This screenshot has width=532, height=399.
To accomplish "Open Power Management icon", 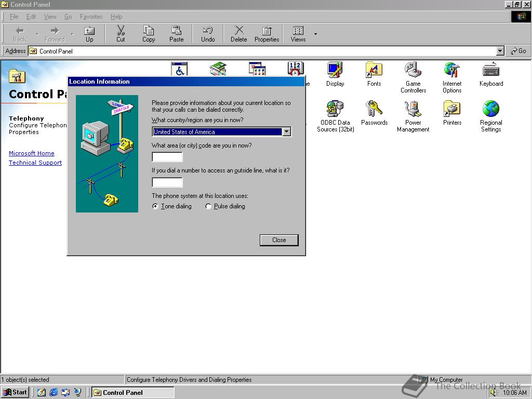I will (413, 116).
